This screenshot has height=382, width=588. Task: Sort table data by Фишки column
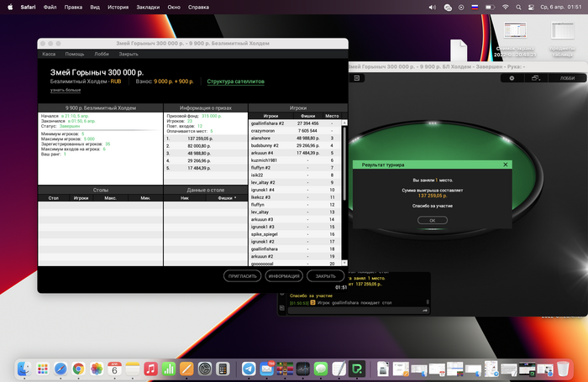[x=227, y=198]
